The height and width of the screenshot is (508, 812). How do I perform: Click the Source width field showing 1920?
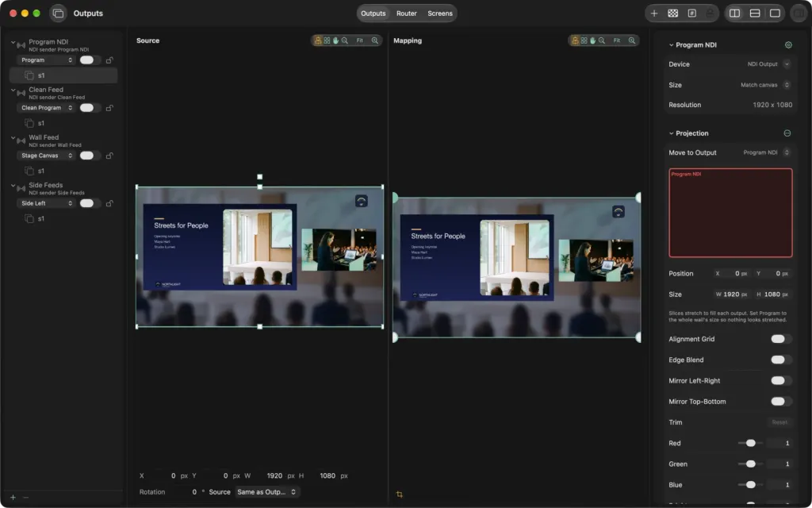[270, 476]
